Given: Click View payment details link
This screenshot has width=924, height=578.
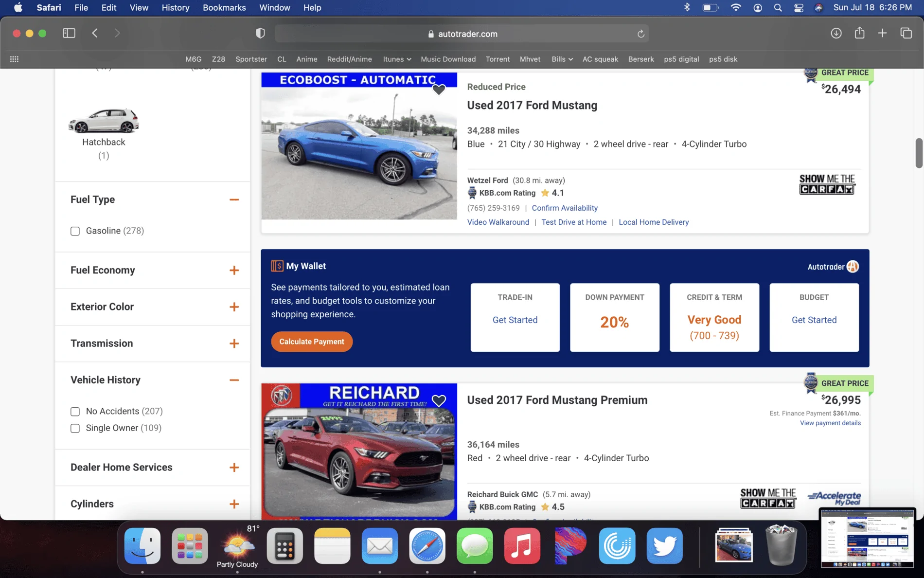Looking at the screenshot, I should (830, 423).
